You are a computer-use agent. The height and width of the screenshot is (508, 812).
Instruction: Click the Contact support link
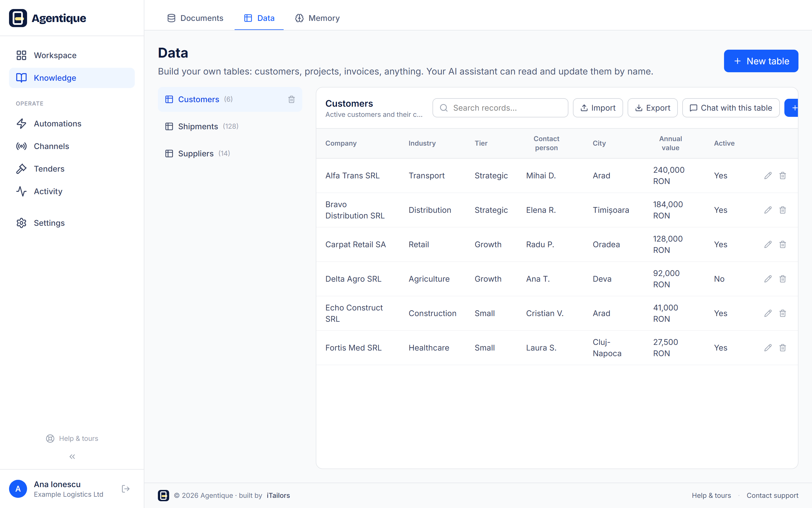coord(773,496)
